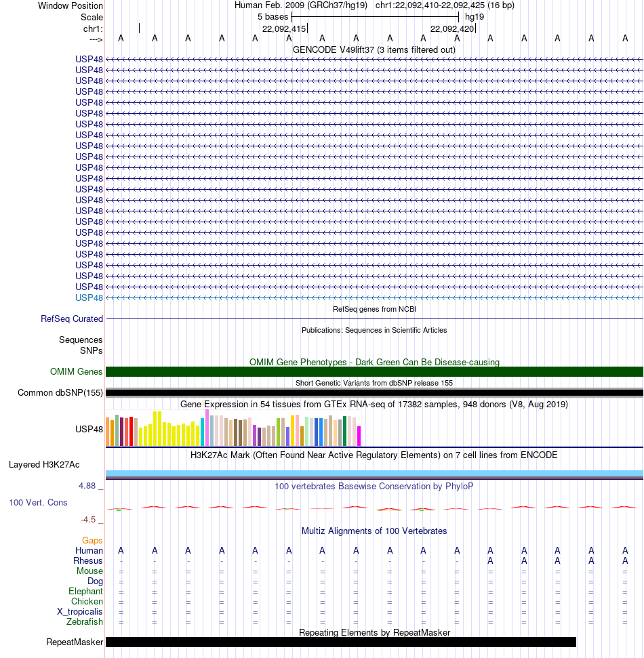Click the orange Gaps label

[92, 541]
